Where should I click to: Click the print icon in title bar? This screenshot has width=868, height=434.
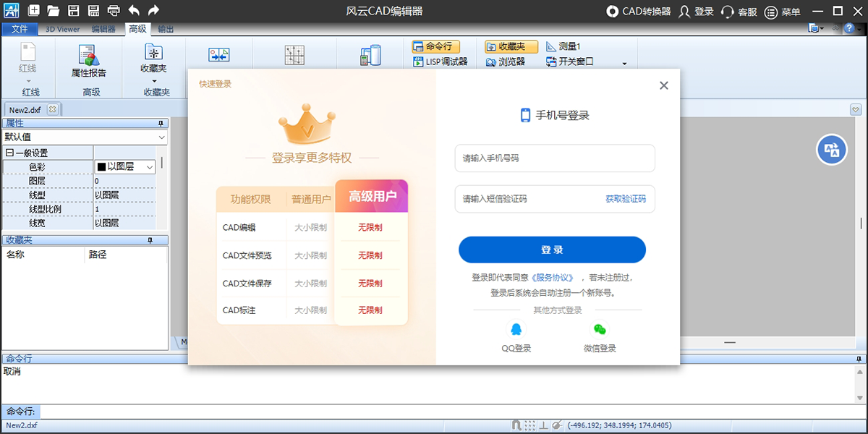(x=114, y=11)
